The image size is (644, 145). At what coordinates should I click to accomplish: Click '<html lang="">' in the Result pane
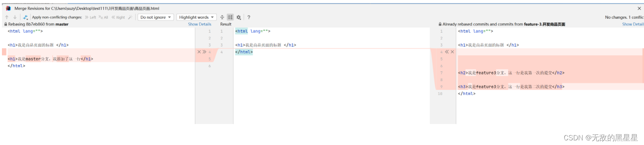(253, 31)
